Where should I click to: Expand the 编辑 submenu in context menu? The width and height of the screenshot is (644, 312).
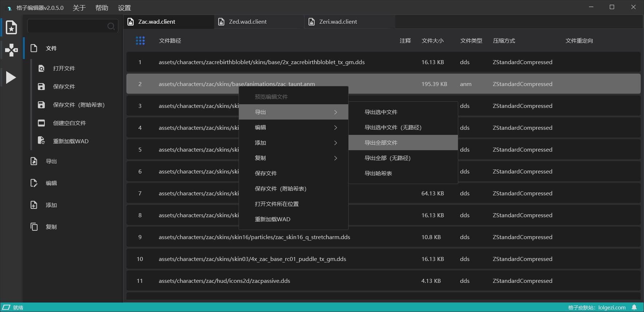coord(293,127)
